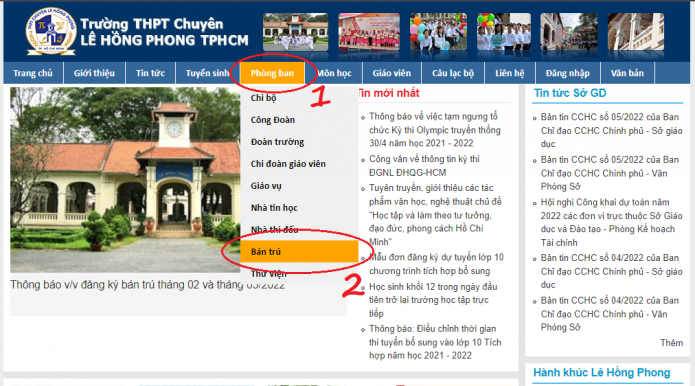Image resolution: width=695 pixels, height=386 pixels.
Task: Click the school building slideshow image
Action: pyautogui.click(x=125, y=179)
